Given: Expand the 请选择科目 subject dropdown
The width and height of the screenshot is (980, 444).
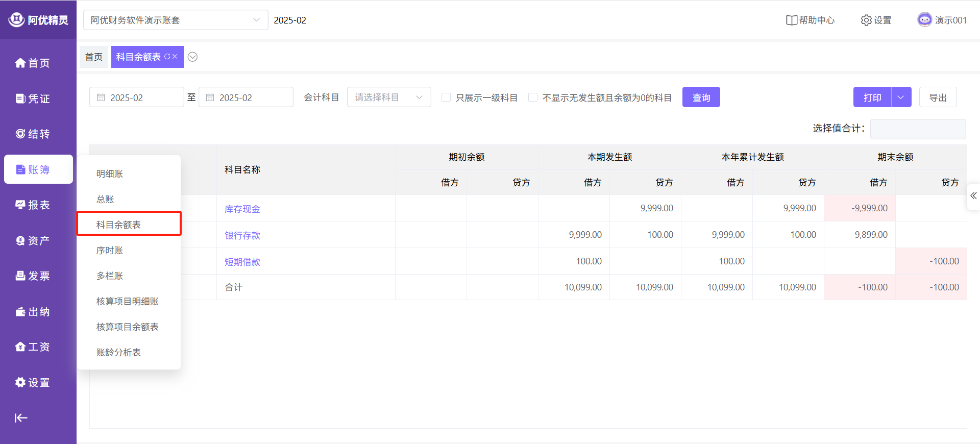Looking at the screenshot, I should tap(388, 97).
